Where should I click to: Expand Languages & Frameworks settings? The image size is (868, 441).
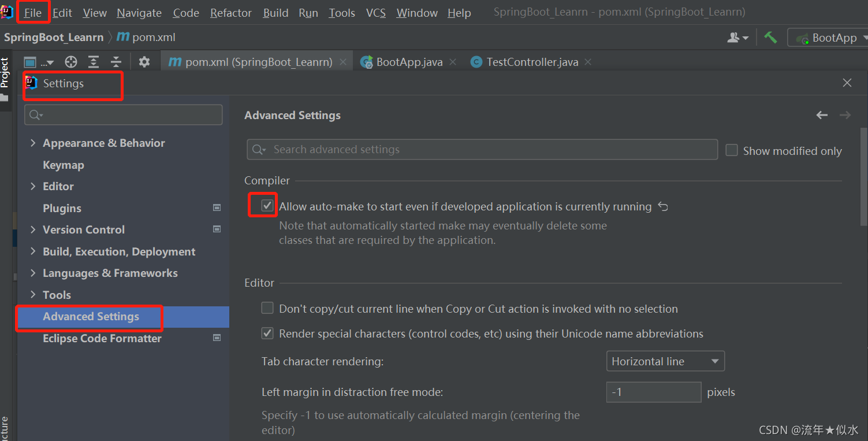pyautogui.click(x=33, y=273)
